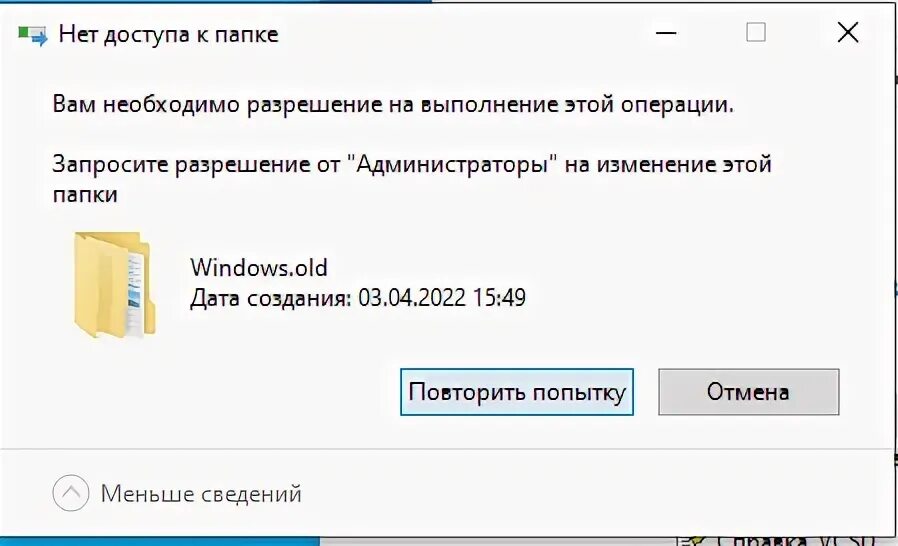
Task: Collapse details with the circular chevron
Action: (x=70, y=493)
